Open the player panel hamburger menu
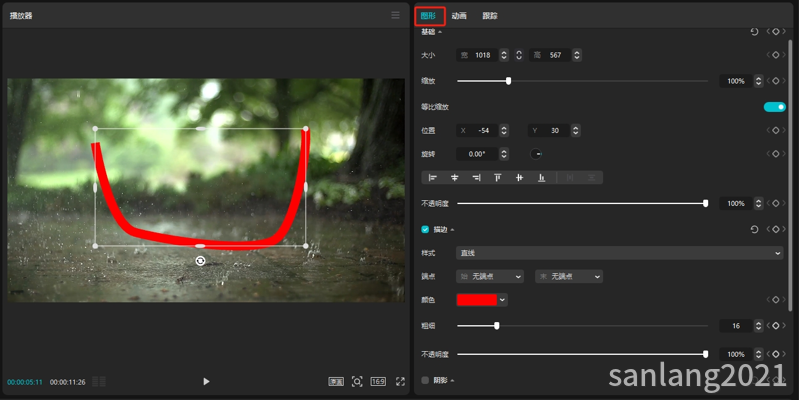The image size is (799, 400). pyautogui.click(x=395, y=15)
